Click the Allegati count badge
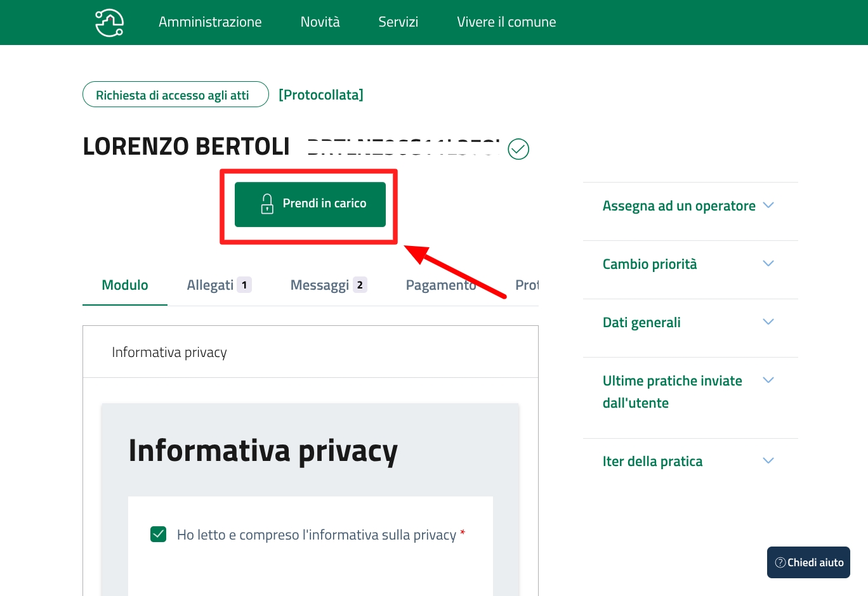The height and width of the screenshot is (596, 868). (x=244, y=285)
